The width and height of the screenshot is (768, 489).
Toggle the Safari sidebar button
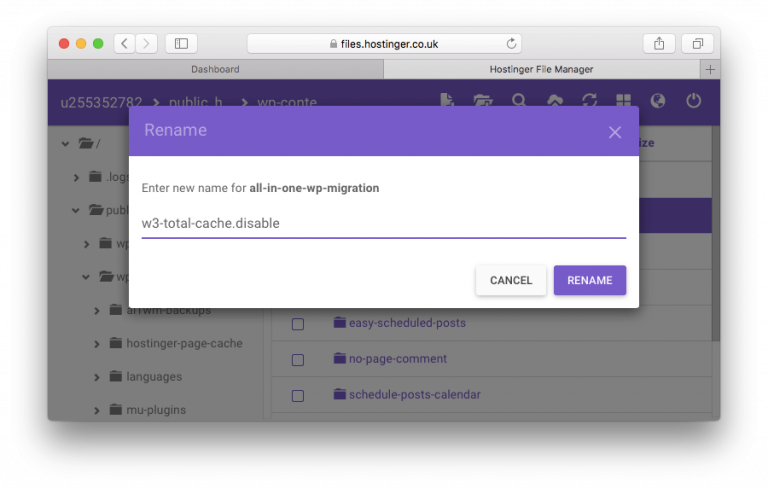click(181, 44)
